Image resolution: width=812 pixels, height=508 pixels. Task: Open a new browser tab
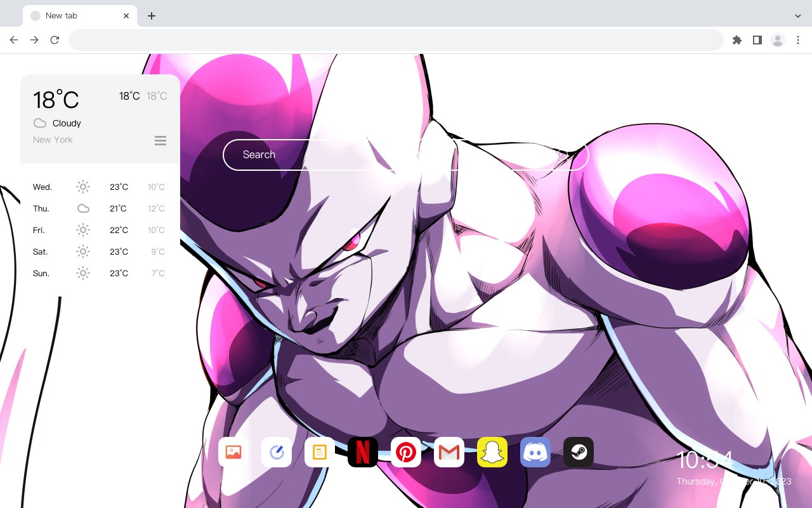click(151, 16)
